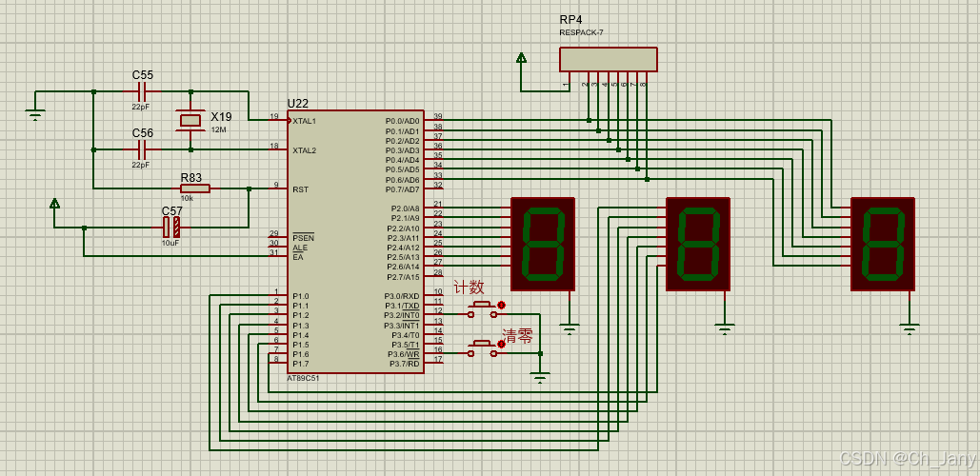Click the 10uF capacitor value text

click(170, 243)
